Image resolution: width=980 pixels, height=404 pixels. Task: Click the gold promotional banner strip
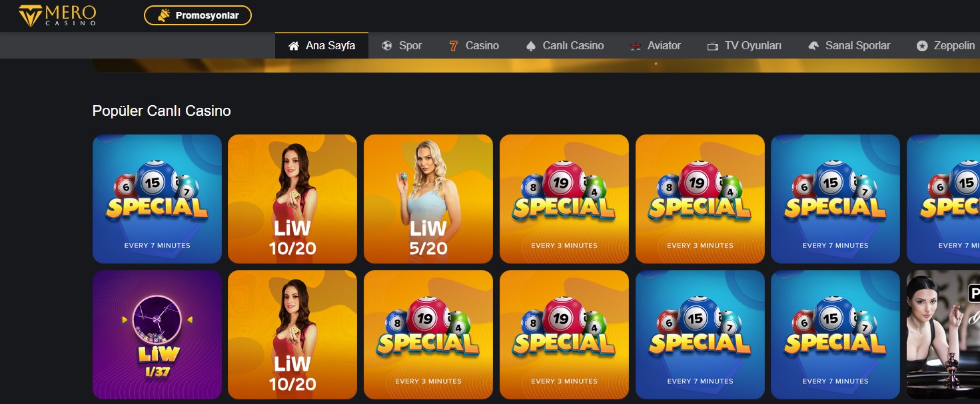[536, 65]
